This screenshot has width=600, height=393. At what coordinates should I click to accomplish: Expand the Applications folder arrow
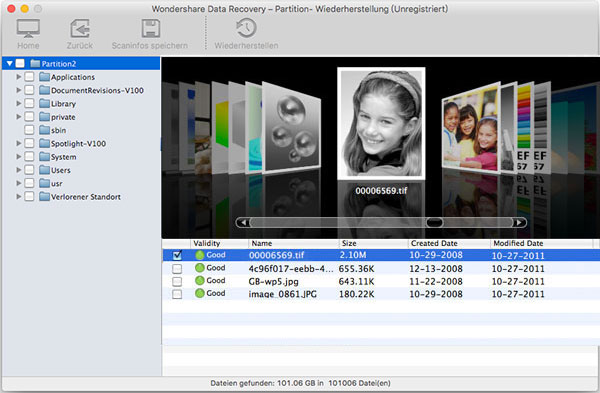click(18, 77)
